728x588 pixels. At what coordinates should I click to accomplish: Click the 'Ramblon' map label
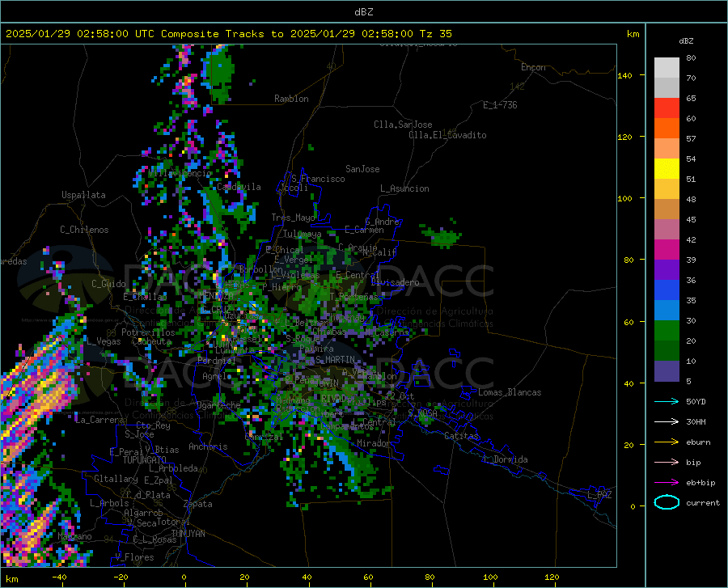click(x=291, y=99)
